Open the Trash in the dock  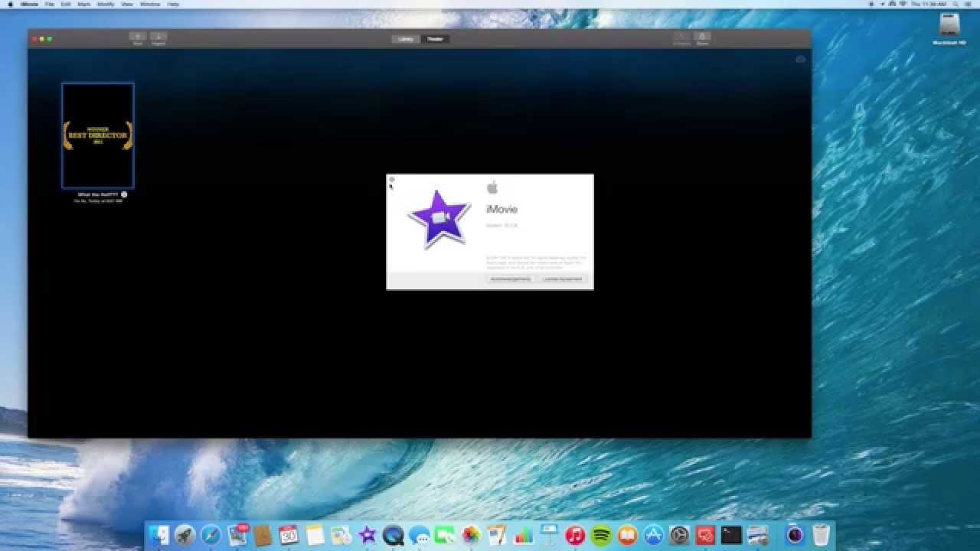point(821,535)
